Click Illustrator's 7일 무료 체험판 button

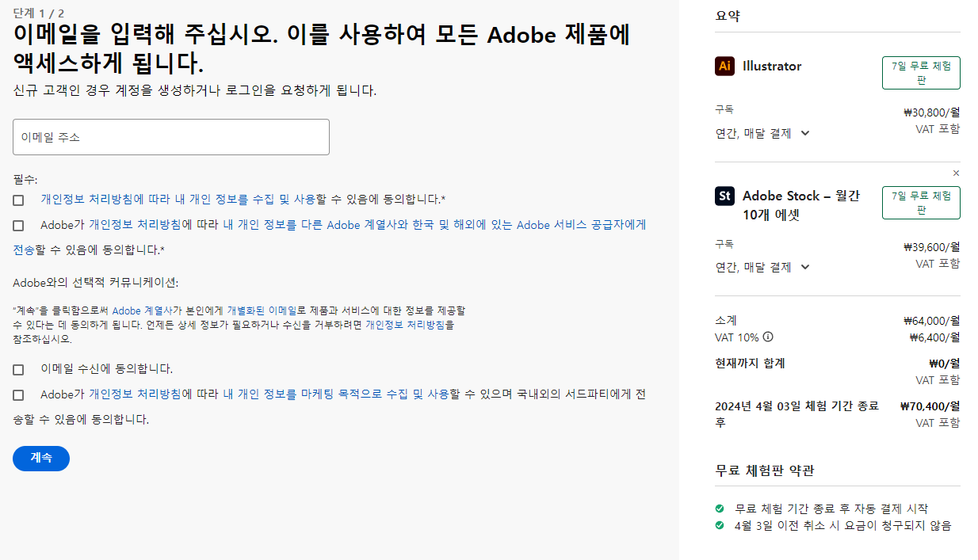tap(921, 71)
